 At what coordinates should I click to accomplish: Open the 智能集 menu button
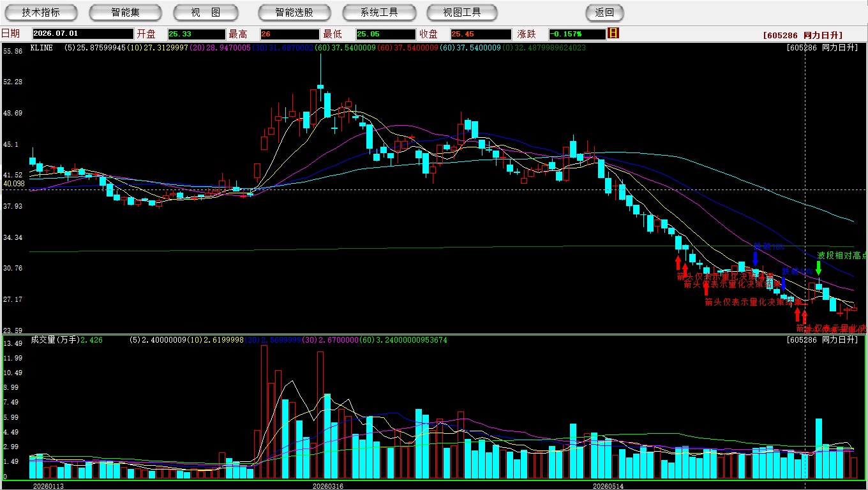(125, 12)
